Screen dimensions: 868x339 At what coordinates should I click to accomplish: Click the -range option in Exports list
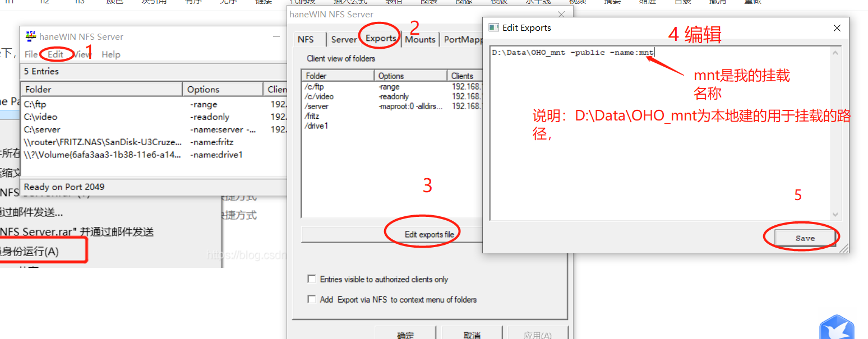click(389, 87)
